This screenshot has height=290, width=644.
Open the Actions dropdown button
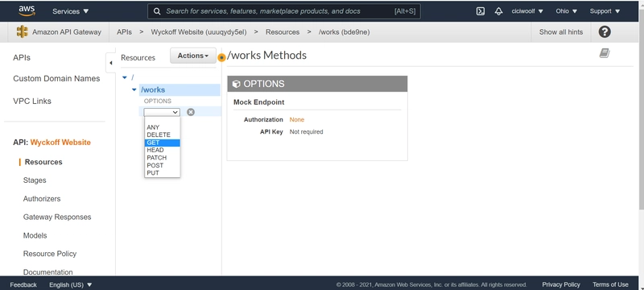(193, 56)
